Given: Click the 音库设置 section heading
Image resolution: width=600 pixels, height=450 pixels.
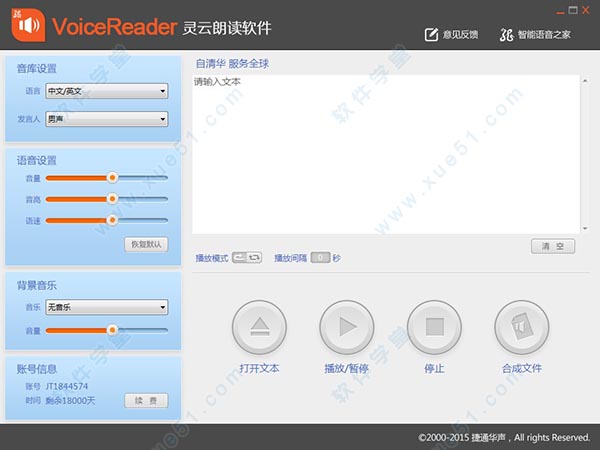Looking at the screenshot, I should click(x=37, y=68).
